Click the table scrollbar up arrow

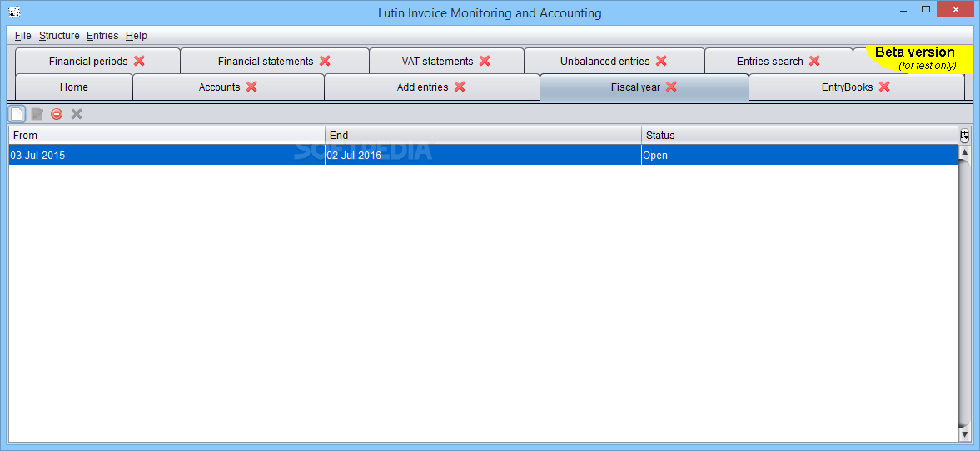pyautogui.click(x=964, y=151)
